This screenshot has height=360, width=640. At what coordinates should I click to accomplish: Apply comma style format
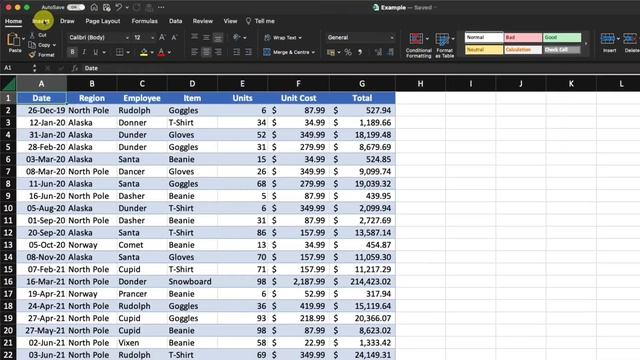click(x=360, y=52)
